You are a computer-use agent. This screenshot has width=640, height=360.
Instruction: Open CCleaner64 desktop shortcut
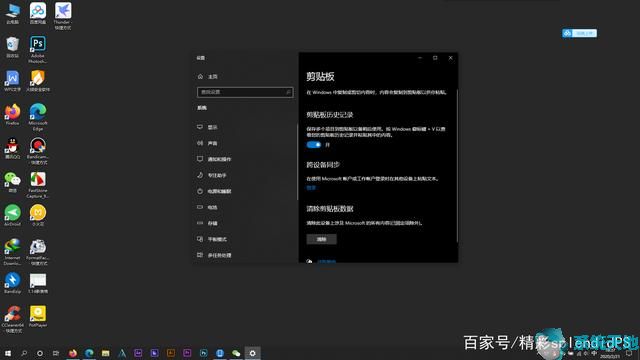(x=13, y=320)
